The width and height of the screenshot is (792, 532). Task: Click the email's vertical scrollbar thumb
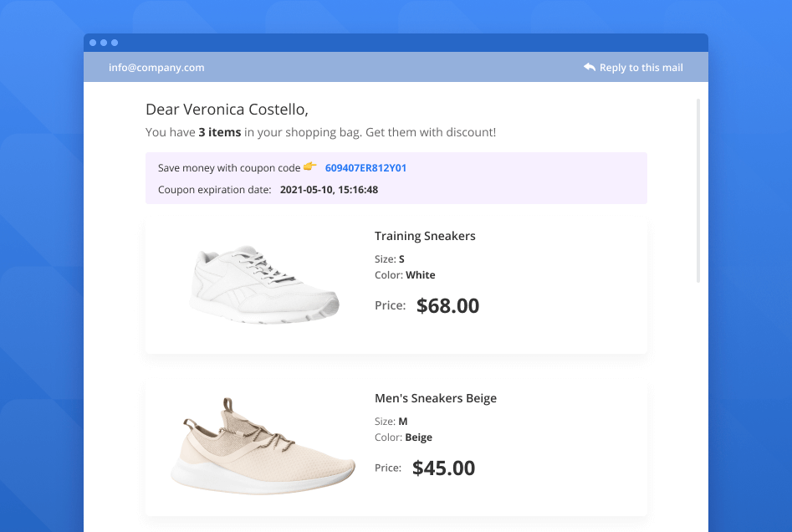tap(698, 191)
